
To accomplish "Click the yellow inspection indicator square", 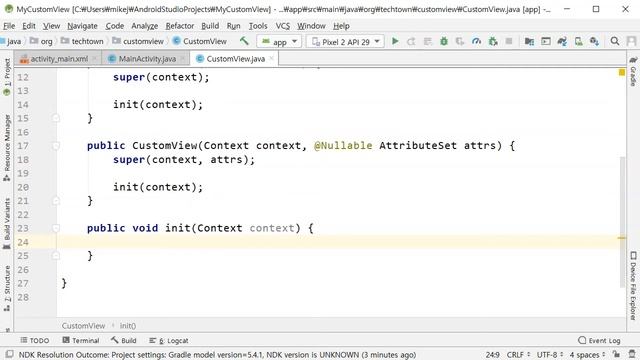I will pyautogui.click(x=622, y=72).
